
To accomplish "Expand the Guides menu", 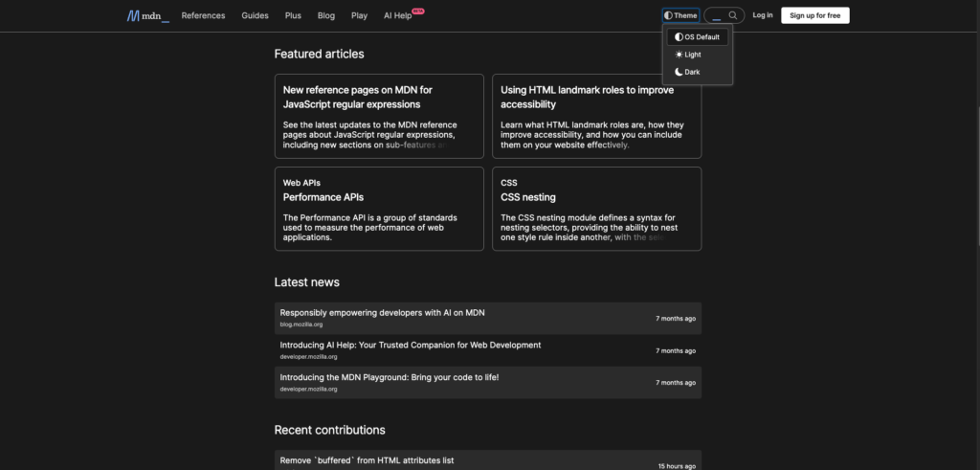I will 255,15.
